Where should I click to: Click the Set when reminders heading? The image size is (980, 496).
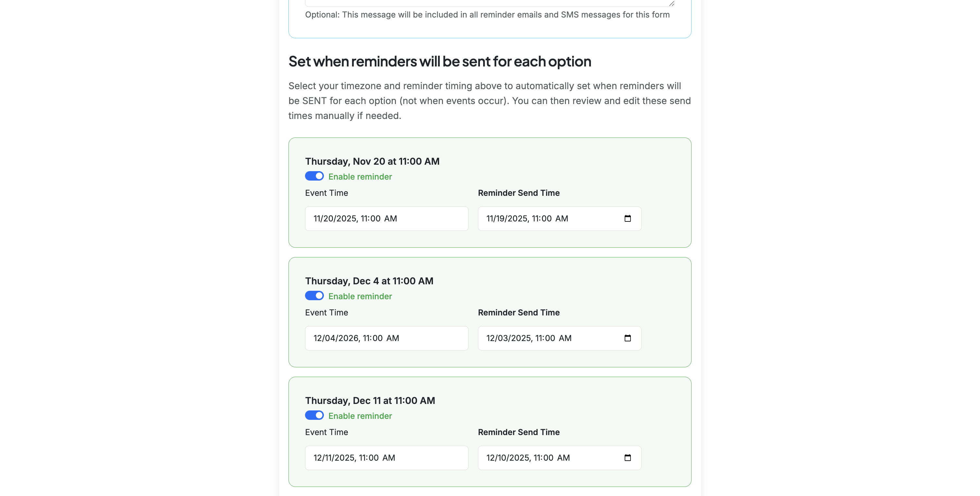pyautogui.click(x=440, y=61)
